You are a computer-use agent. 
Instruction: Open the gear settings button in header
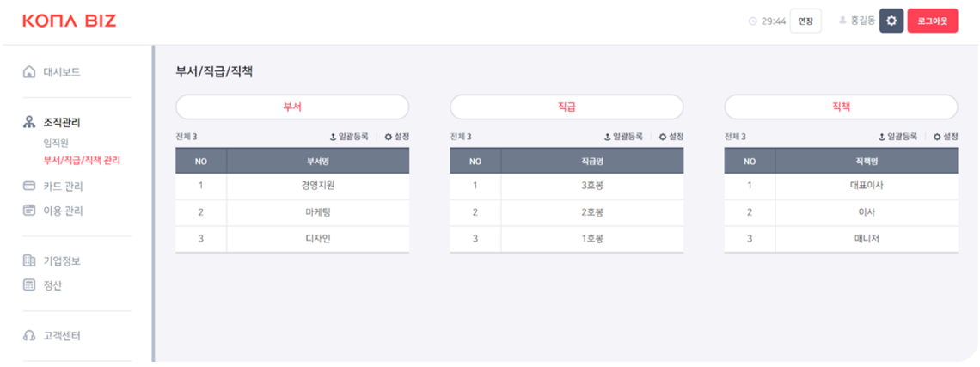891,21
